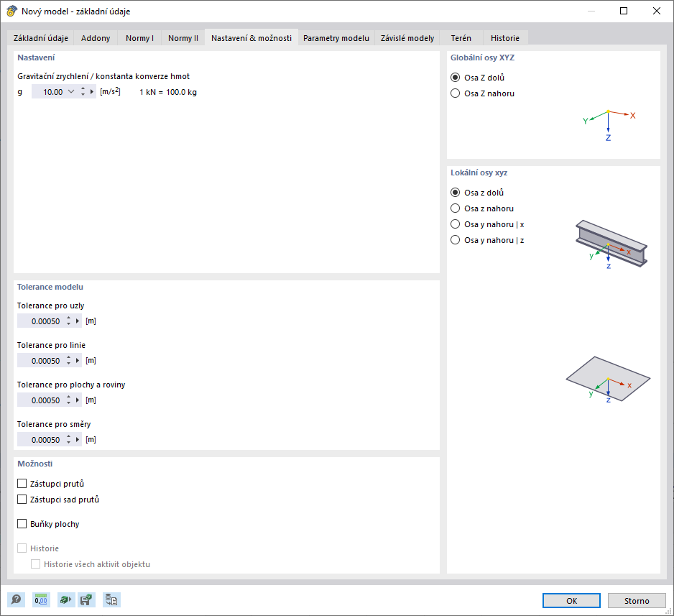This screenshot has height=616, width=674.
Task: Click the '[m/s²]' unit label
Action: pos(110,91)
